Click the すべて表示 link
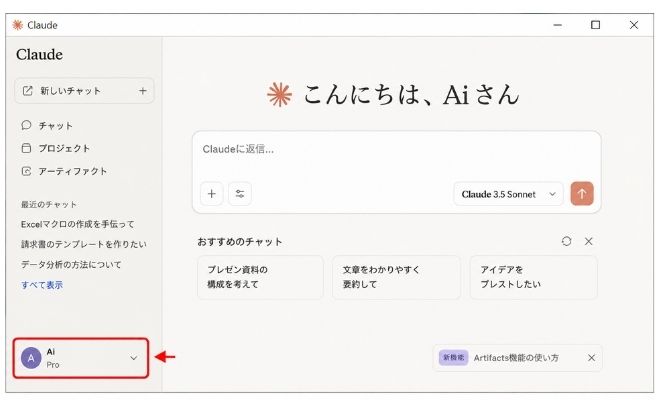 [x=42, y=285]
